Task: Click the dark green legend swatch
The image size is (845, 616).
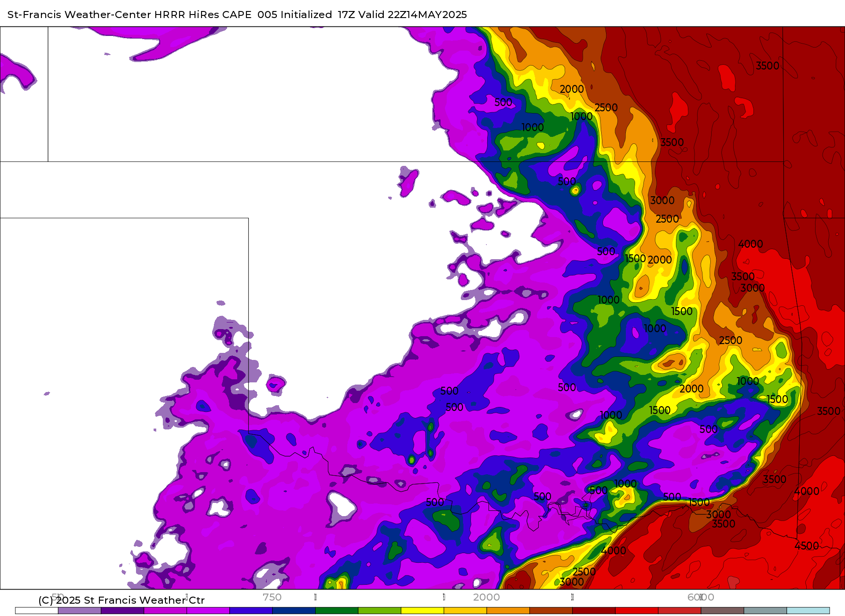Action: tap(337, 611)
